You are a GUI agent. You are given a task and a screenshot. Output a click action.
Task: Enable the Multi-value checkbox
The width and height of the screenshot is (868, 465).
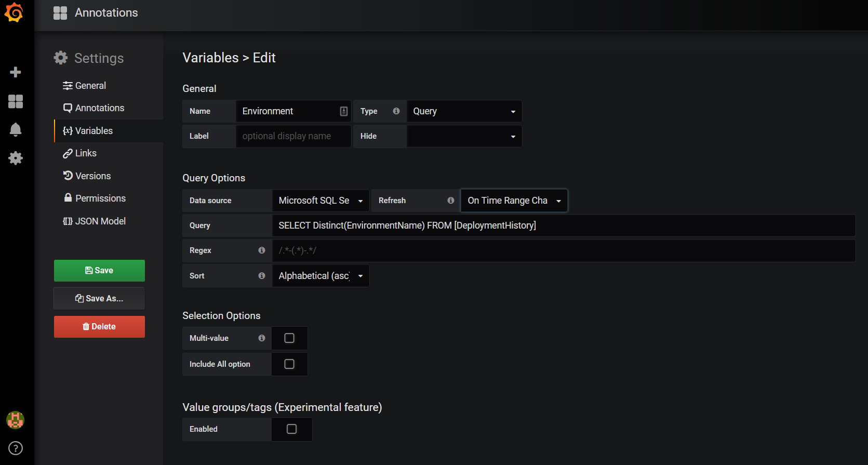(x=289, y=338)
